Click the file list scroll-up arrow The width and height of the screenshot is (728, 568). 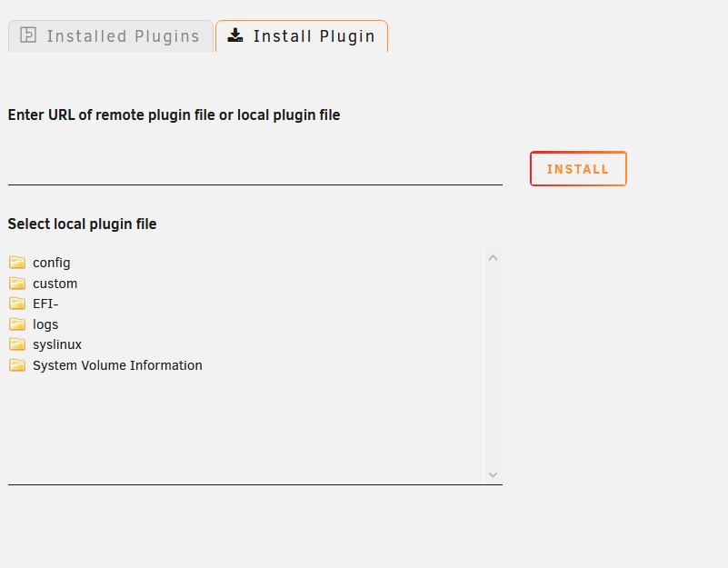494,258
